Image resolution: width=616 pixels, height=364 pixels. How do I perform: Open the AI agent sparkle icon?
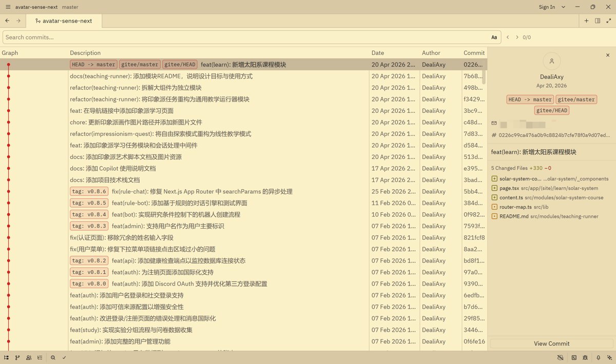coord(609,357)
